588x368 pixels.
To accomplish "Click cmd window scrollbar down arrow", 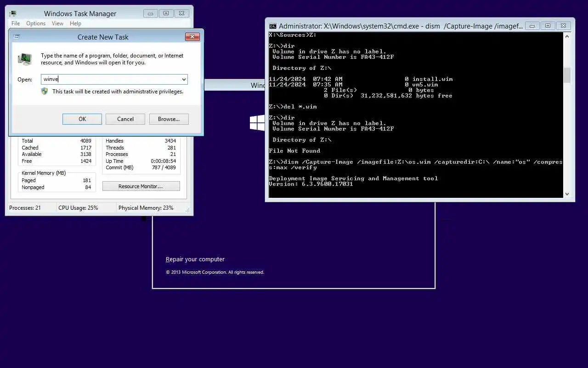I will [x=567, y=194].
